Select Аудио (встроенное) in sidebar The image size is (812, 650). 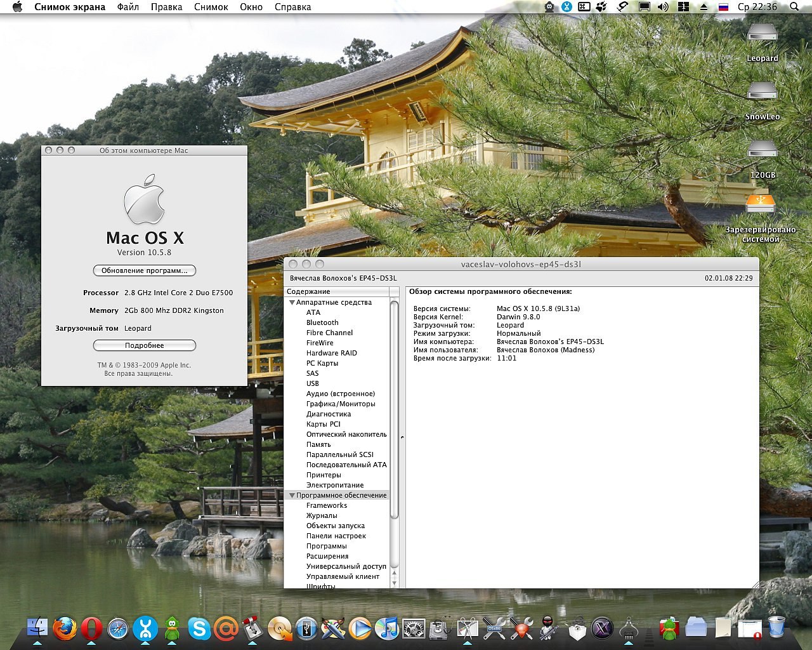[x=340, y=394]
